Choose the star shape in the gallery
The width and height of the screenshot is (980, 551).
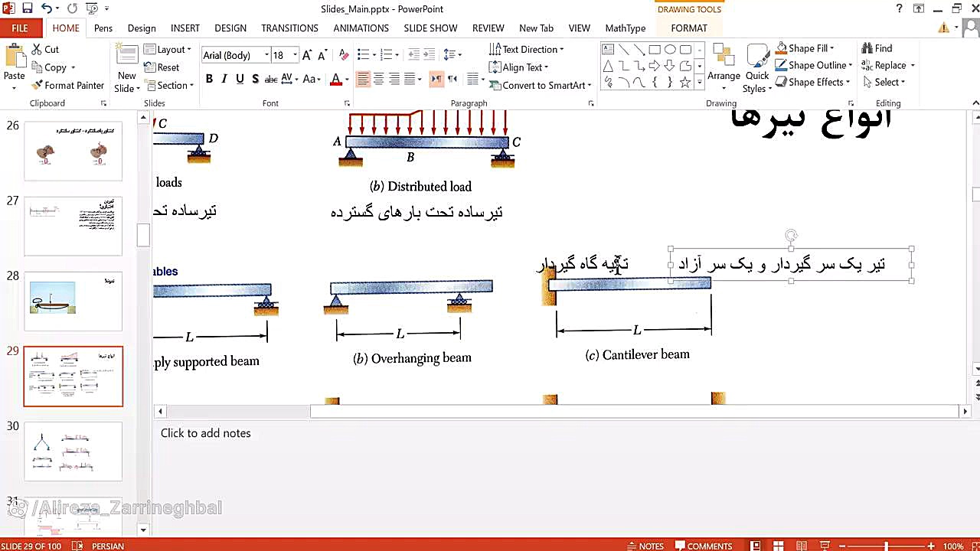tap(685, 82)
